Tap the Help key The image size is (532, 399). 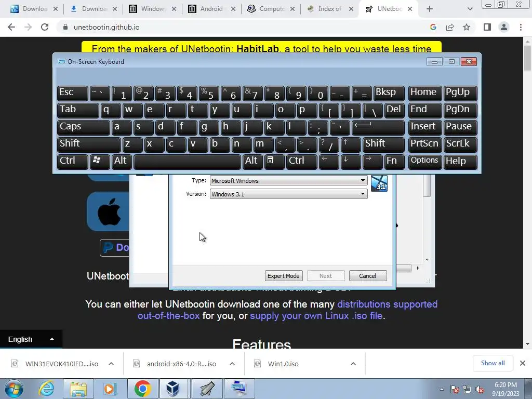click(460, 161)
